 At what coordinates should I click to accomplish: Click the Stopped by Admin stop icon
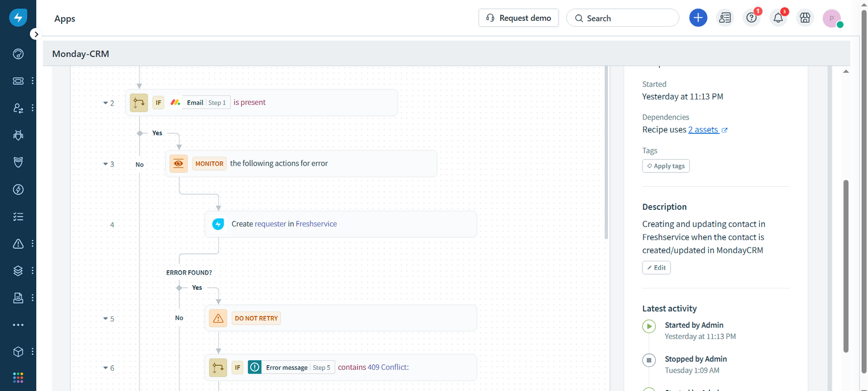649,360
